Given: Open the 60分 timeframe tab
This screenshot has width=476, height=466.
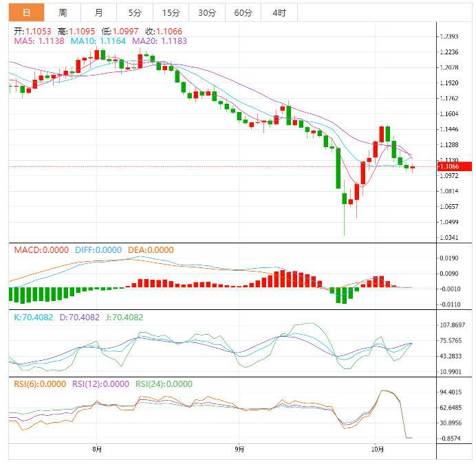Looking at the screenshot, I should [244, 13].
